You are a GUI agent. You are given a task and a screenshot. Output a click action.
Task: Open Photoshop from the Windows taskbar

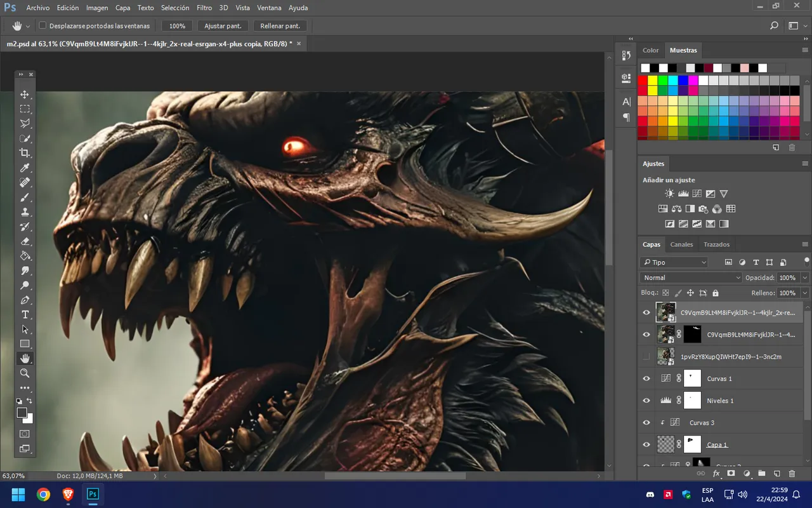click(93, 494)
